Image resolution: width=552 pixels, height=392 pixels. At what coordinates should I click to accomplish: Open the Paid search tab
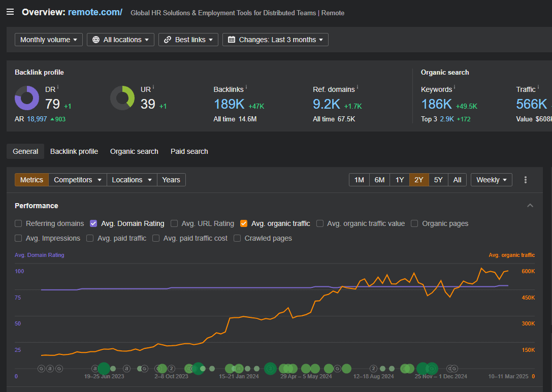pos(189,151)
